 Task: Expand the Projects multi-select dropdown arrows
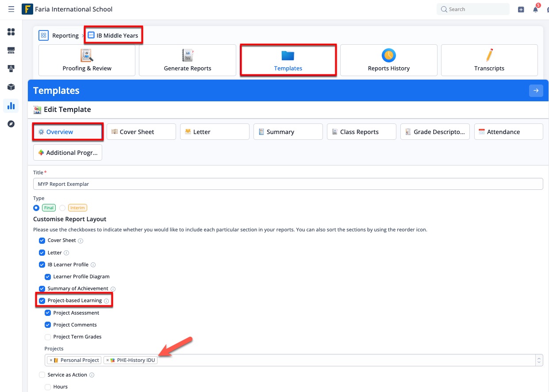[x=539, y=360]
